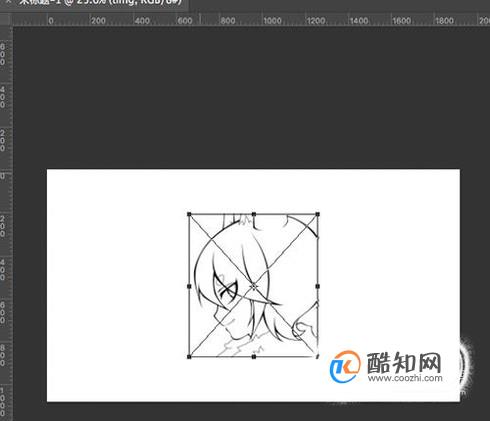Click the 200 mark on horizontal ruler
The image size is (490, 421).
pyautogui.click(x=98, y=21)
